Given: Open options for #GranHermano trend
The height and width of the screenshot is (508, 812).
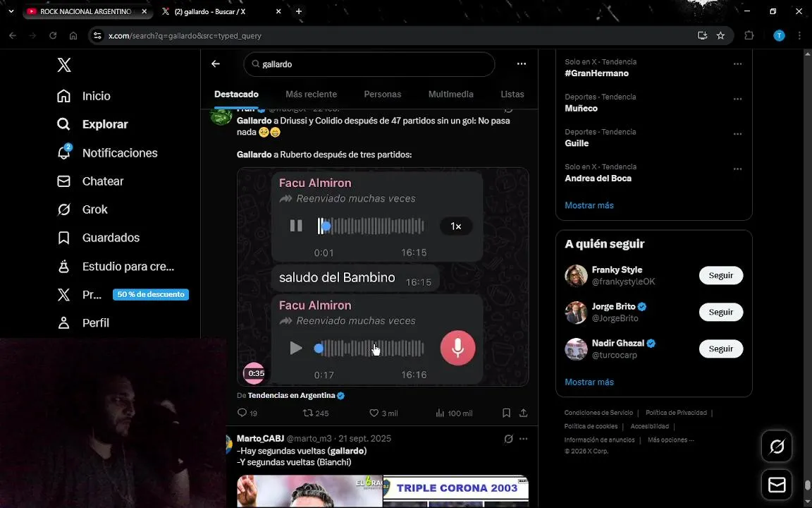Looking at the screenshot, I should click(x=737, y=64).
